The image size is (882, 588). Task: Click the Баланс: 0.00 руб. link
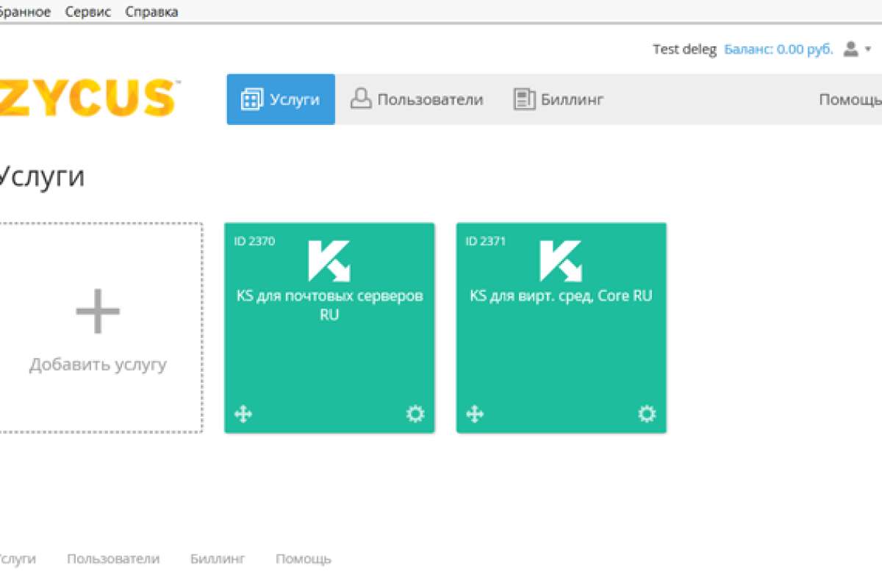coord(778,49)
